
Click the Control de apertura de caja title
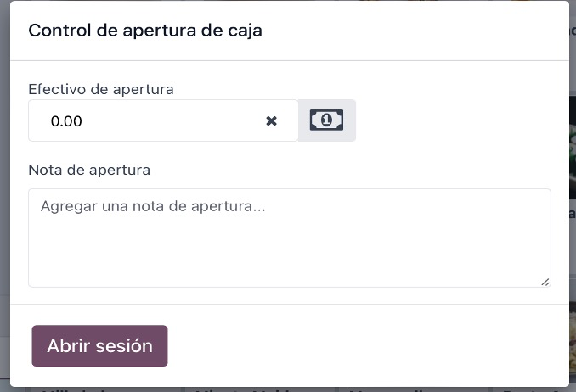click(x=145, y=31)
